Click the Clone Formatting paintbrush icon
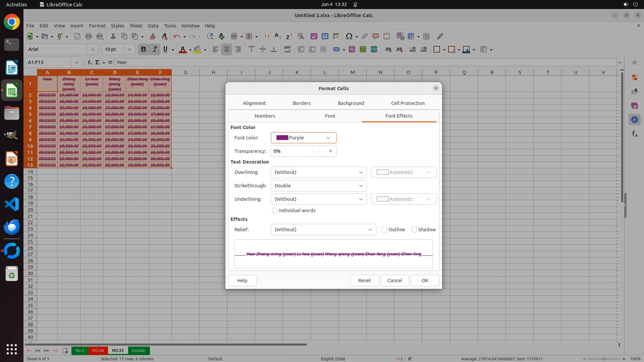The image size is (644, 362). coord(153,36)
